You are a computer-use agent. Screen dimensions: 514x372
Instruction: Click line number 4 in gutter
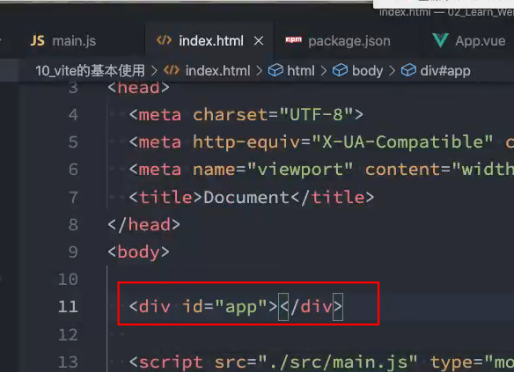(73, 115)
